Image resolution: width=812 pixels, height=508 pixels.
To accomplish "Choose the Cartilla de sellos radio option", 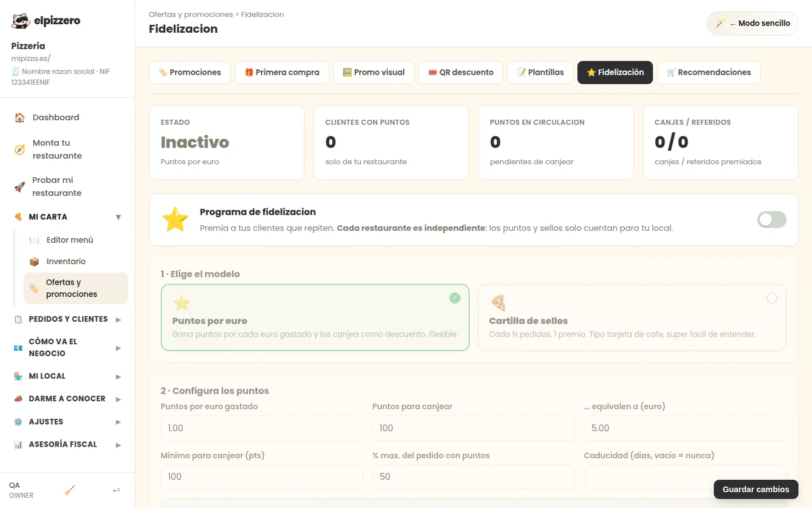I will click(x=772, y=298).
